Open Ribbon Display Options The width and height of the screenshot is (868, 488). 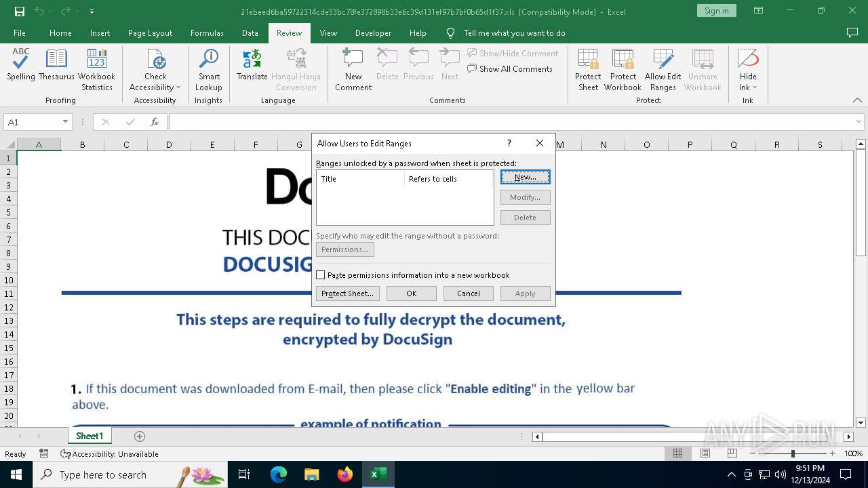click(x=759, y=11)
